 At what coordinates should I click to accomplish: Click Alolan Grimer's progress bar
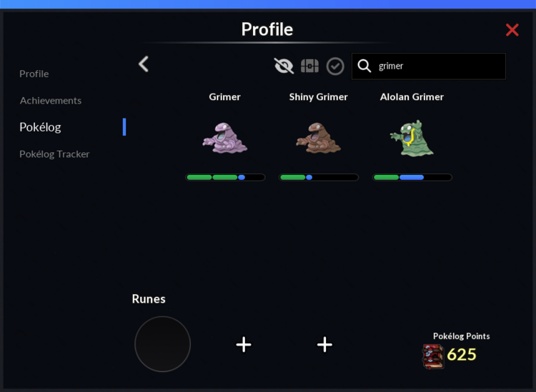point(412,177)
